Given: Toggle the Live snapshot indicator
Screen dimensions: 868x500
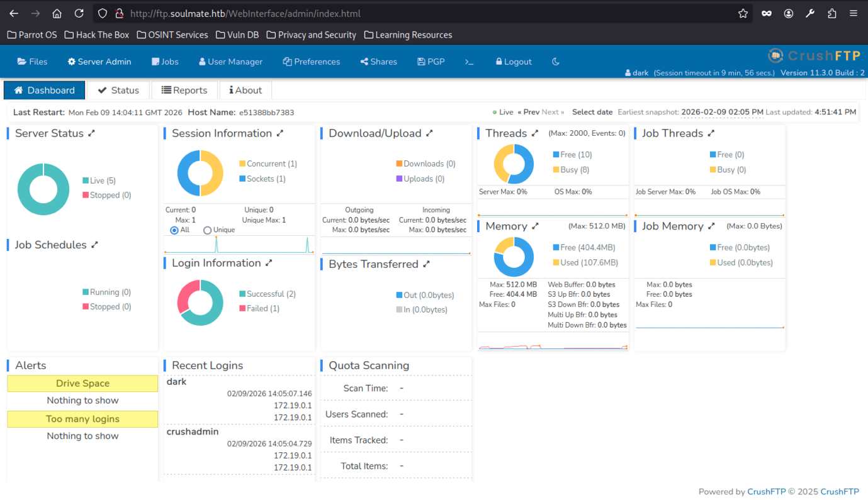Looking at the screenshot, I should [503, 112].
